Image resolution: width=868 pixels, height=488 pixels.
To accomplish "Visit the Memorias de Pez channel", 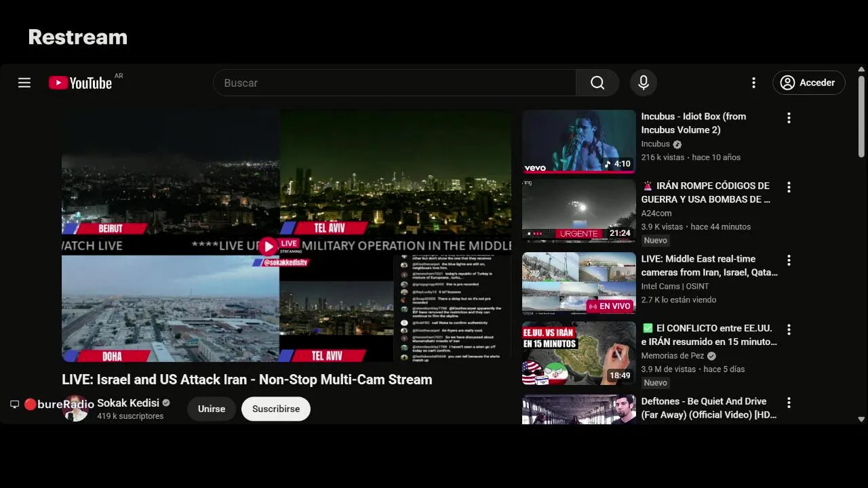I will pos(673,355).
